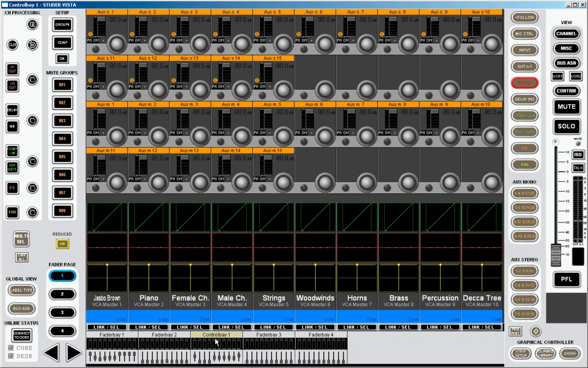Click the Aux s 1 orange S indicator
The width and height of the screenshot is (588, 368).
coord(90,34)
